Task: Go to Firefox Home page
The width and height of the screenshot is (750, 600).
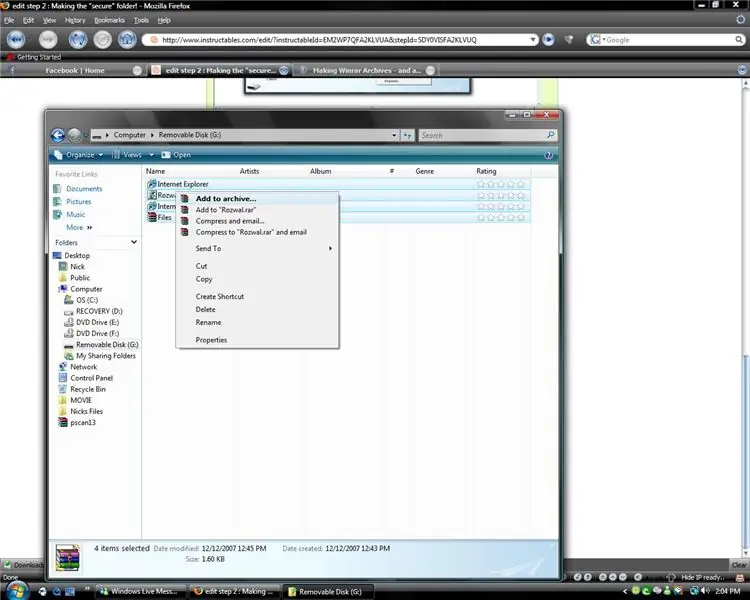Action: pyautogui.click(x=127, y=39)
